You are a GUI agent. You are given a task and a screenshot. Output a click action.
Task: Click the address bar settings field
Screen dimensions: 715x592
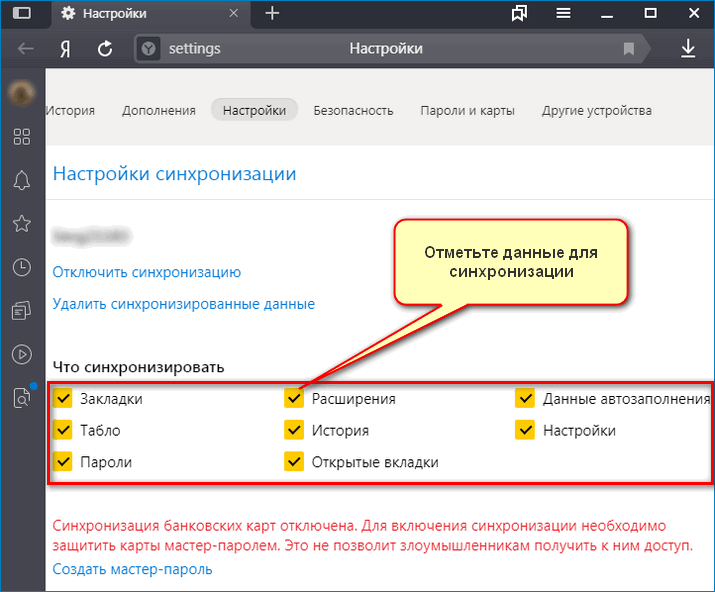pos(391,48)
